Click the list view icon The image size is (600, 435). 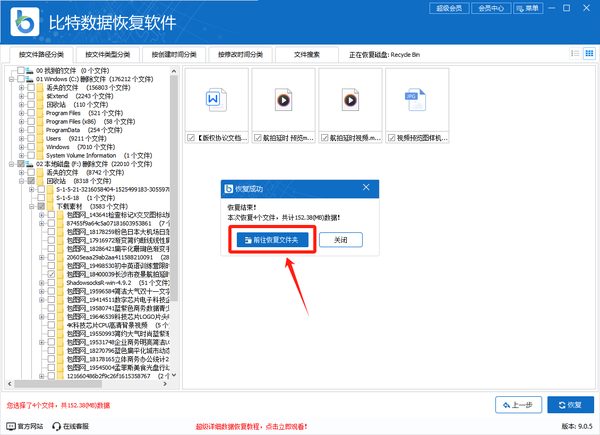click(x=575, y=54)
